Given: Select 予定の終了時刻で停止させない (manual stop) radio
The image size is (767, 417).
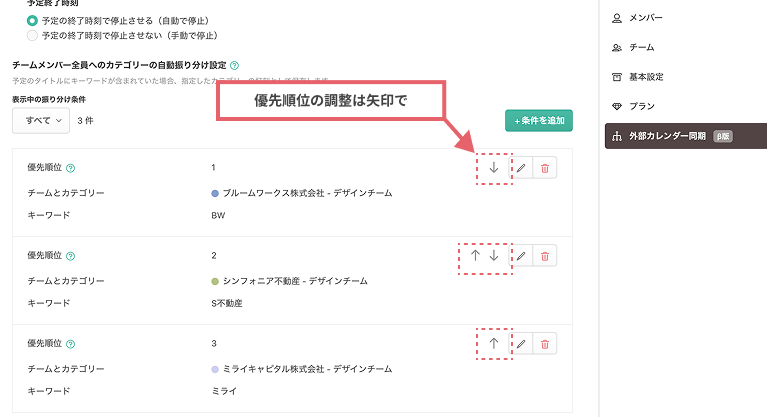Looking at the screenshot, I should [33, 35].
